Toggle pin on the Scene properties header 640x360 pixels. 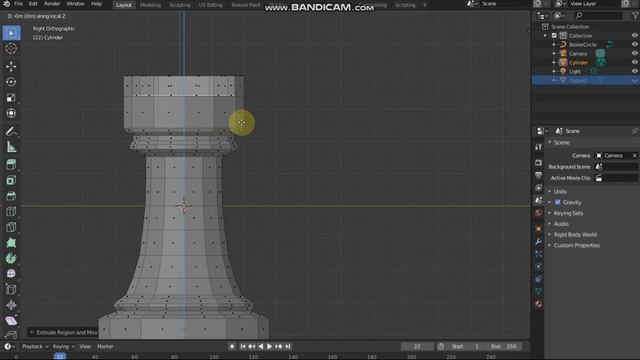click(635, 131)
